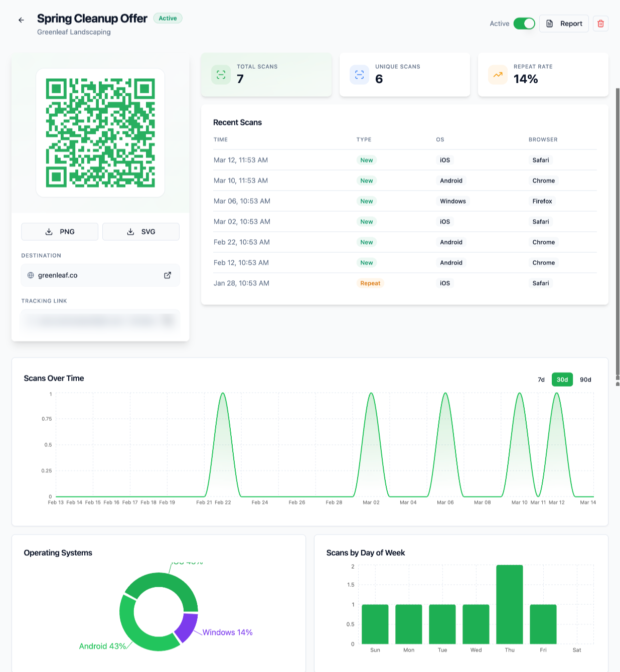The width and height of the screenshot is (620, 672).
Task: Select the Mar 10, 11:53 AM scan time
Action: click(241, 181)
